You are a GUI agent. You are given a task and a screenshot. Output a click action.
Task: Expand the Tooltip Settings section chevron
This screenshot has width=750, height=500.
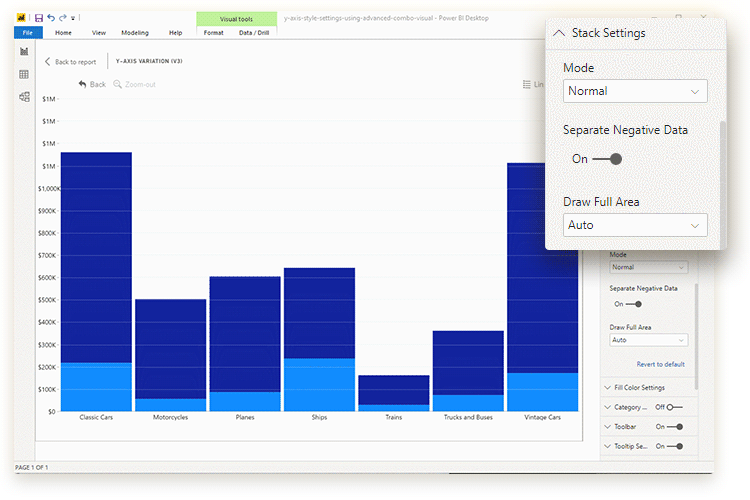607,446
